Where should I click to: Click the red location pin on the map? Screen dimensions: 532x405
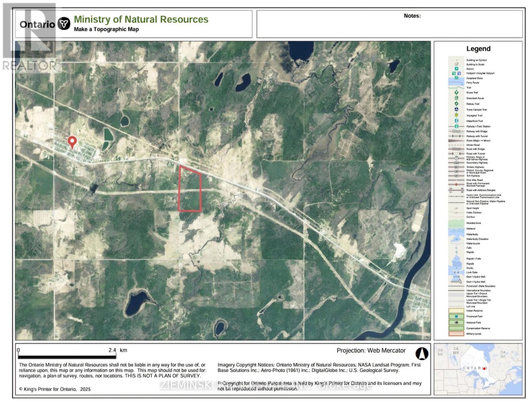coord(72,142)
